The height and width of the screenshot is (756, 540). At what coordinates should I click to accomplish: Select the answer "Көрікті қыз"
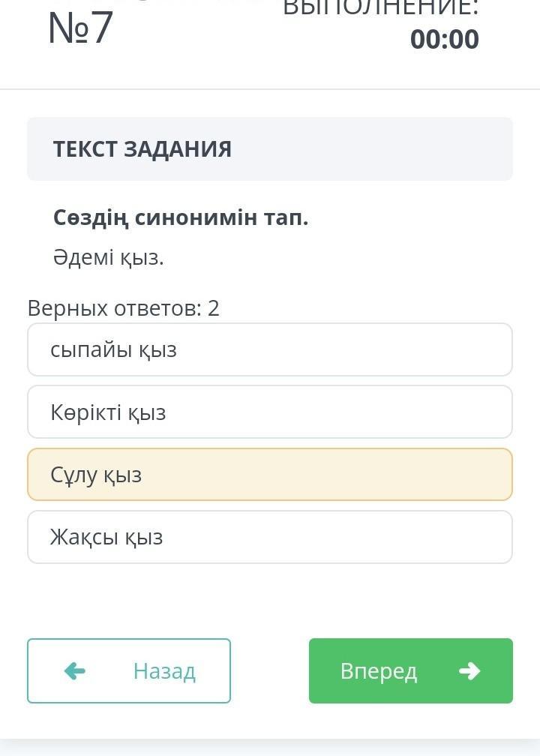tap(269, 412)
